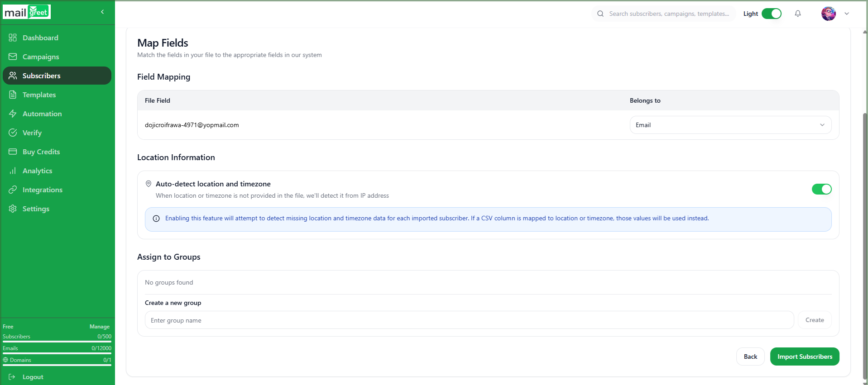This screenshot has width=868, height=385.
Task: Open Buy Credits page
Action: tap(57, 152)
